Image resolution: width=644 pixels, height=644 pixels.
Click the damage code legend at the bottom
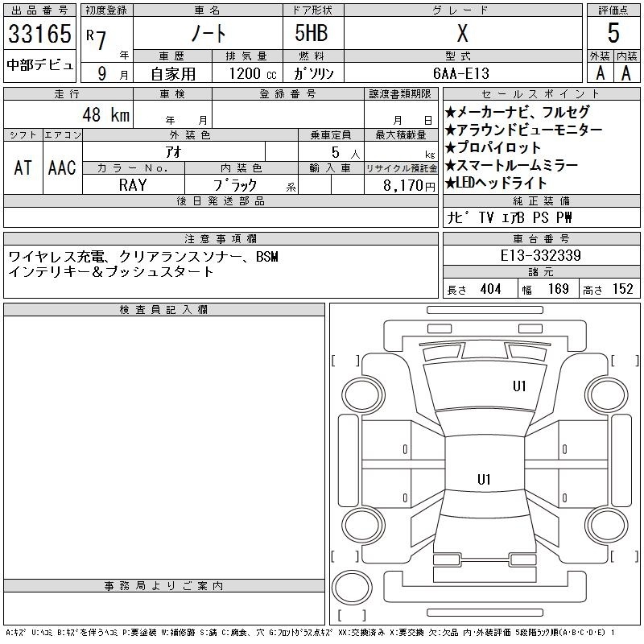click(x=311, y=633)
